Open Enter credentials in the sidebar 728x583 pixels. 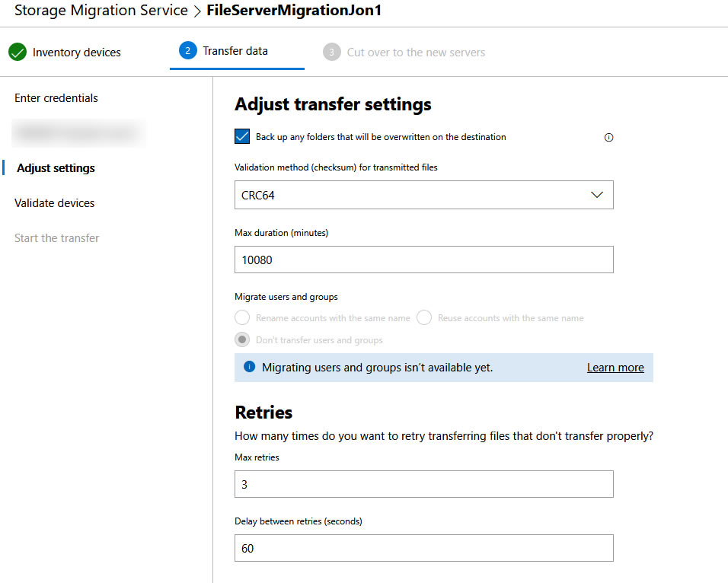(x=56, y=98)
